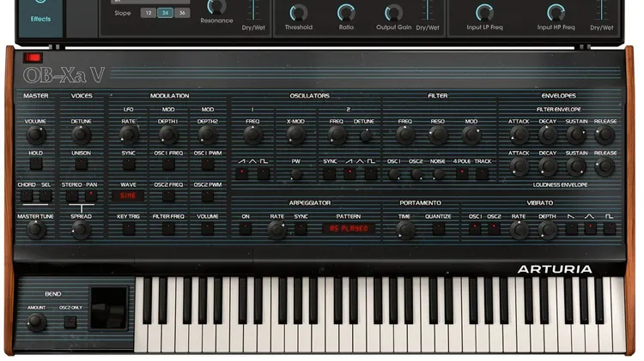The width and height of the screenshot is (644, 361).
Task: Toggle the Chord button
Action: pos(27,196)
